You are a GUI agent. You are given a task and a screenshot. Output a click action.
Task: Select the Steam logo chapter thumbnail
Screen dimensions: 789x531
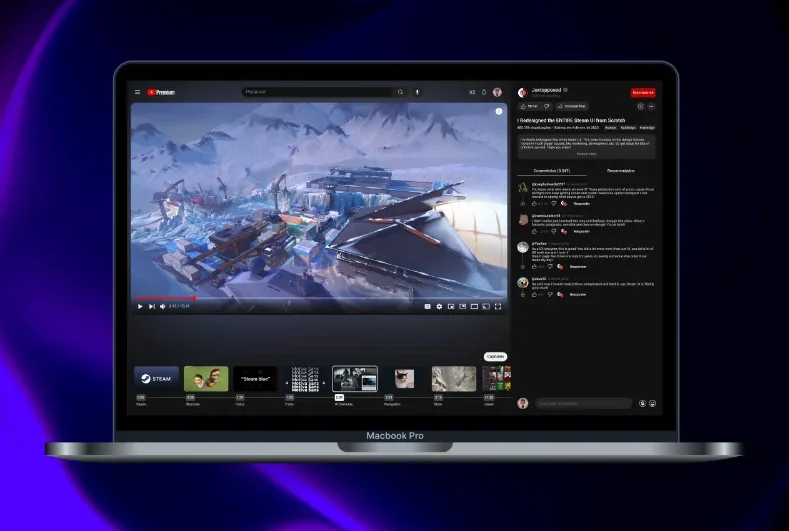156,378
